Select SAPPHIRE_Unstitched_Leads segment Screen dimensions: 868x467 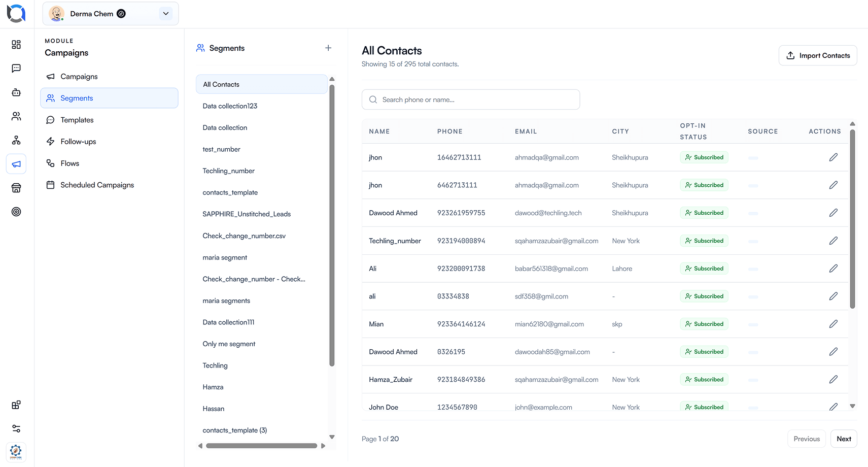(x=261, y=214)
